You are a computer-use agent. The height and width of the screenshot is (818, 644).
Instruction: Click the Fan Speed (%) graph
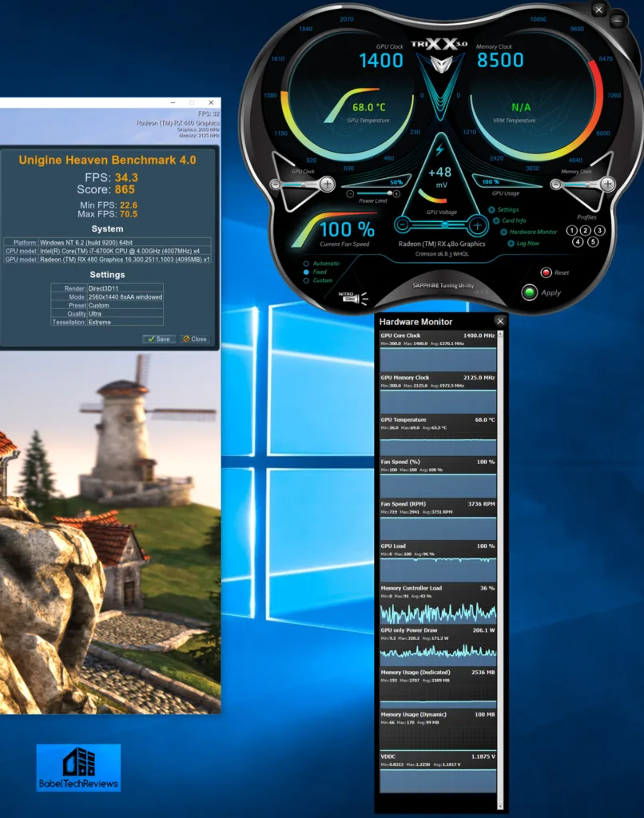click(438, 486)
